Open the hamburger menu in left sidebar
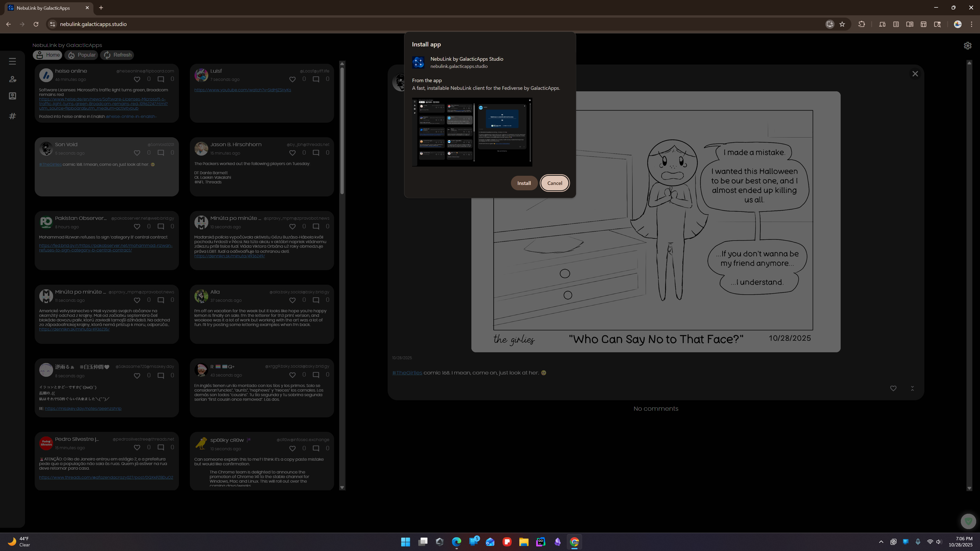Viewport: 980px width, 551px height. point(13,61)
